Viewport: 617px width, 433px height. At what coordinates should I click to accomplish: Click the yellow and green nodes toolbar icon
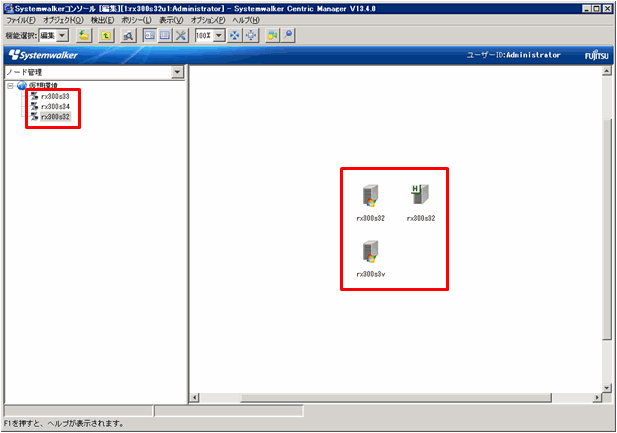point(272,35)
